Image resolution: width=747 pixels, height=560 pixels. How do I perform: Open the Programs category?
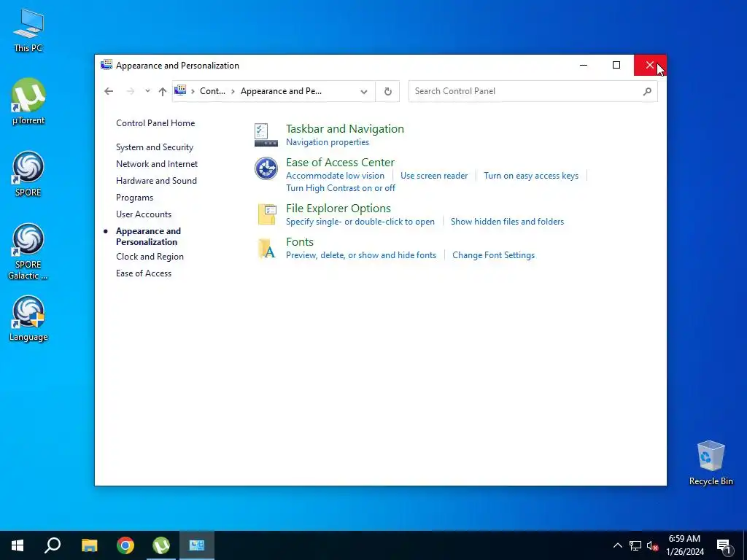click(x=134, y=198)
